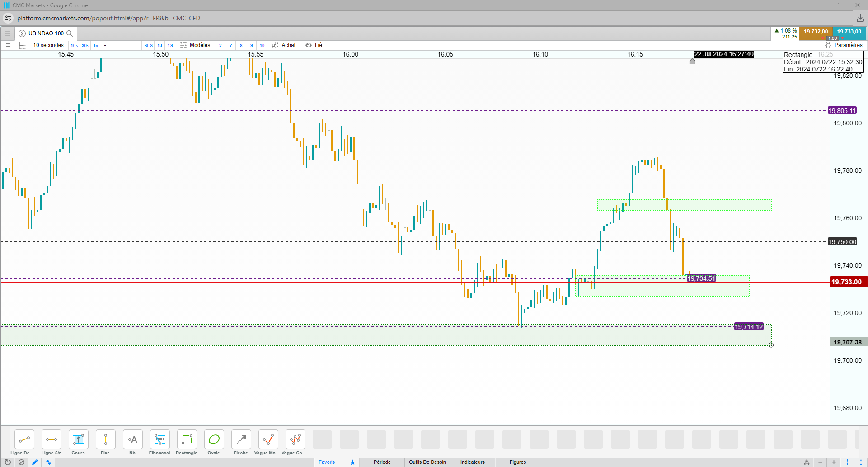Click the 19,733.00 red price marker
This screenshot has width=868, height=467.
coord(847,282)
